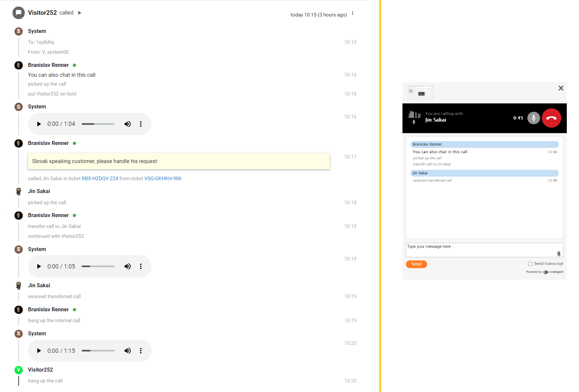
Task: Play the 1:15 call recording
Action: tap(39, 351)
